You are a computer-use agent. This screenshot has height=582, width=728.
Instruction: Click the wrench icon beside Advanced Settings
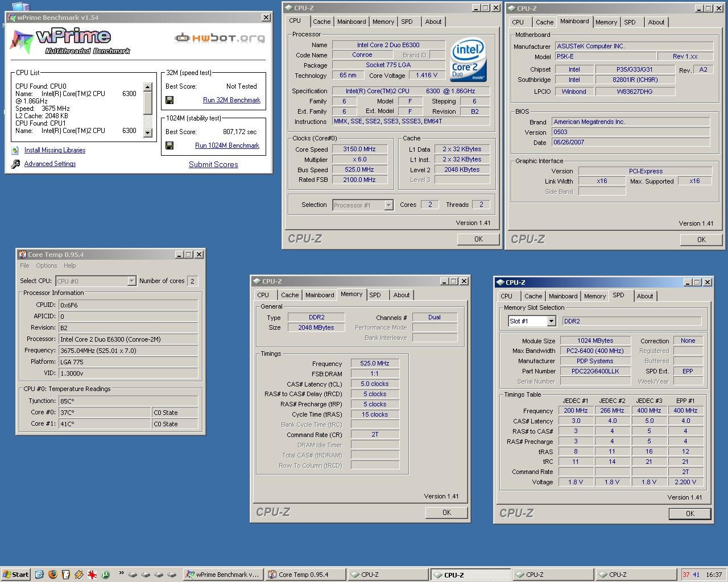15,164
